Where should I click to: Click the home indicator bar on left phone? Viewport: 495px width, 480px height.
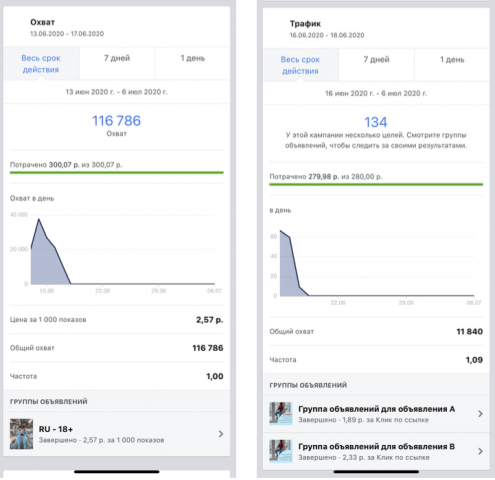tap(117, 472)
